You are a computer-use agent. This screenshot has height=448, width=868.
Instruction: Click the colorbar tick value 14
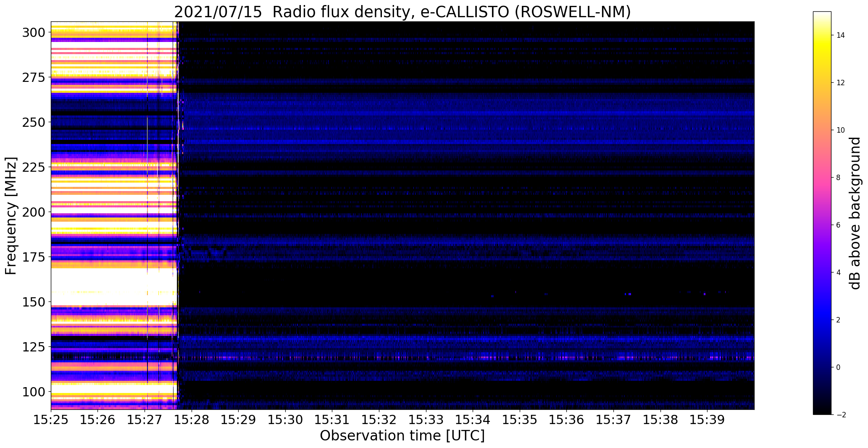click(x=841, y=35)
